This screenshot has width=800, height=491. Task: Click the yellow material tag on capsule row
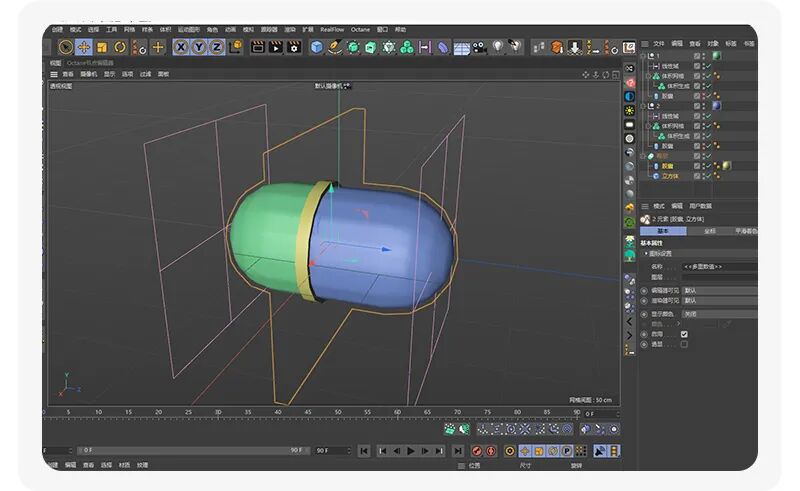(727, 165)
